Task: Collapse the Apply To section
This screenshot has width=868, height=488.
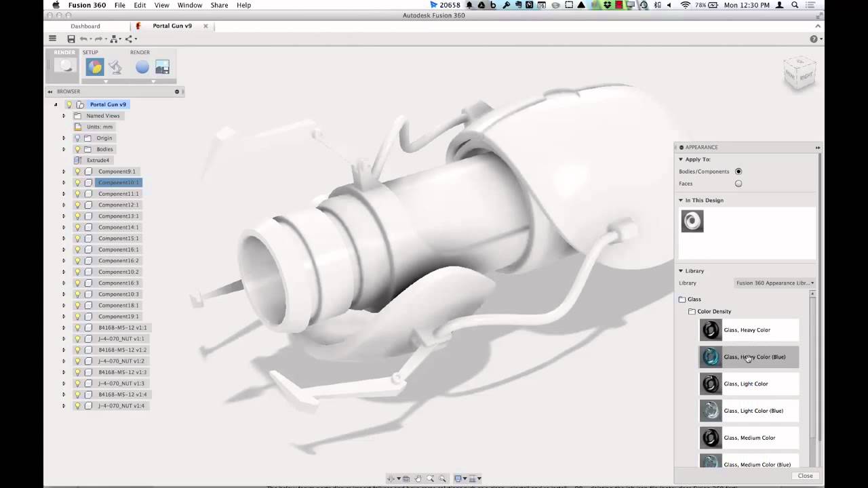Action: pyautogui.click(x=681, y=159)
